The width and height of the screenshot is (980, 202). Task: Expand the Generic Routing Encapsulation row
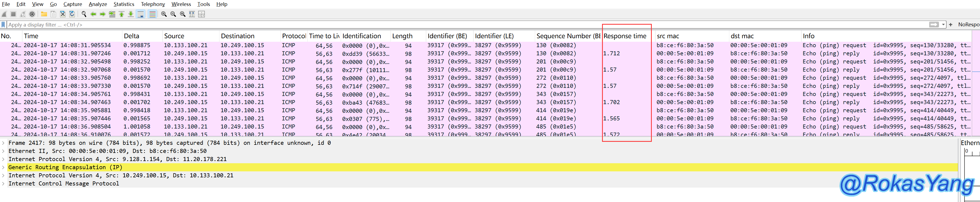click(x=4, y=168)
